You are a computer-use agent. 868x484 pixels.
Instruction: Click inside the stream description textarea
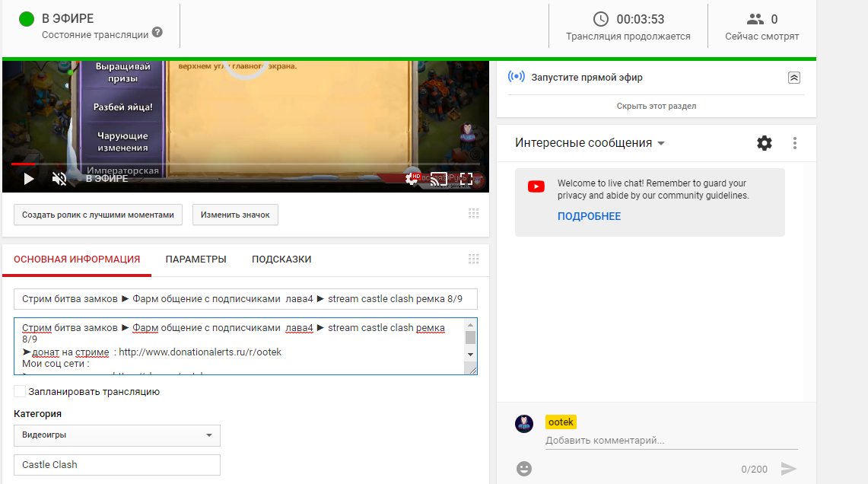(x=239, y=346)
